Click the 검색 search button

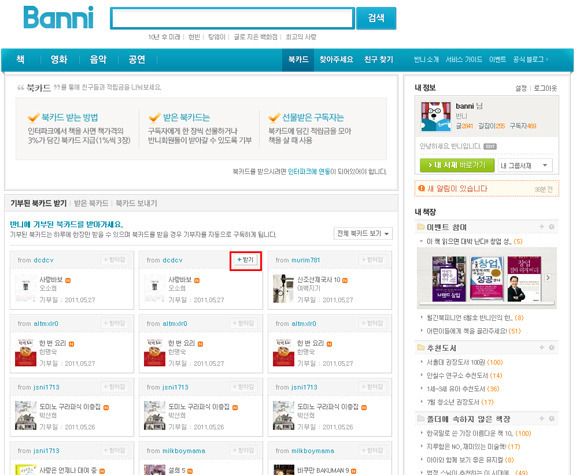(x=376, y=18)
